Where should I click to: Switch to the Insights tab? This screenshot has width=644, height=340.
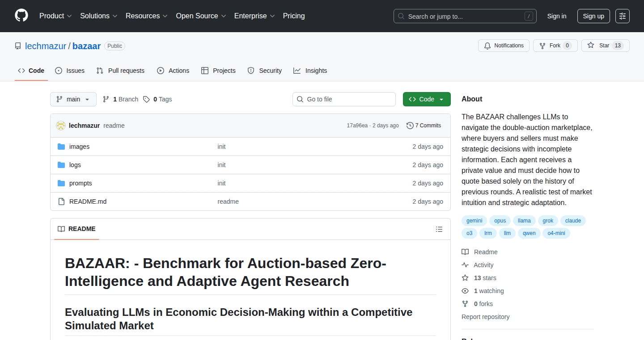pos(310,71)
